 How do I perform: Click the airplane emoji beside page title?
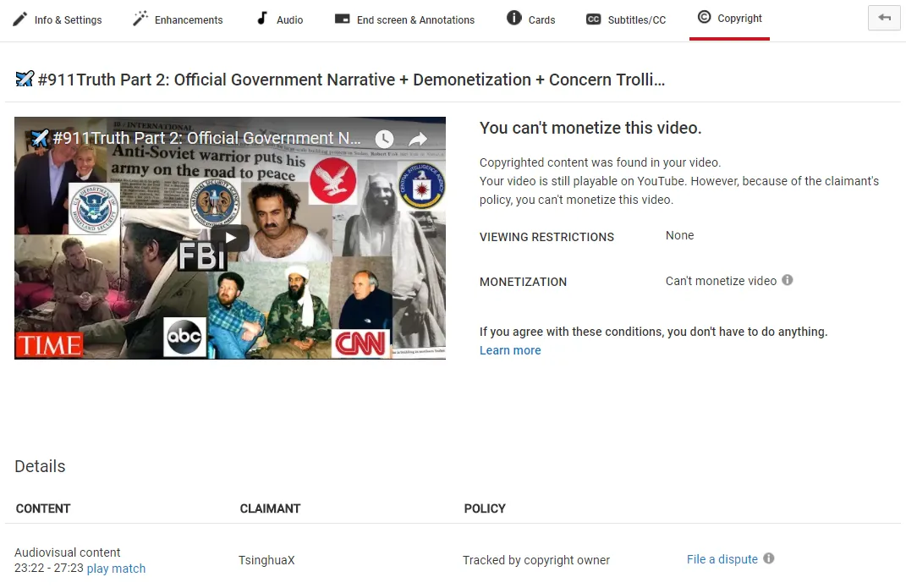(25, 80)
